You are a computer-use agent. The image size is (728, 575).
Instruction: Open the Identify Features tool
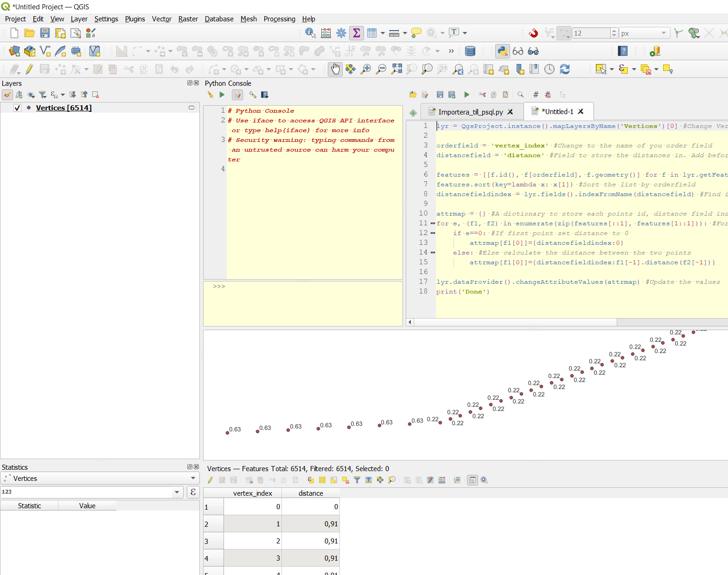(311, 33)
